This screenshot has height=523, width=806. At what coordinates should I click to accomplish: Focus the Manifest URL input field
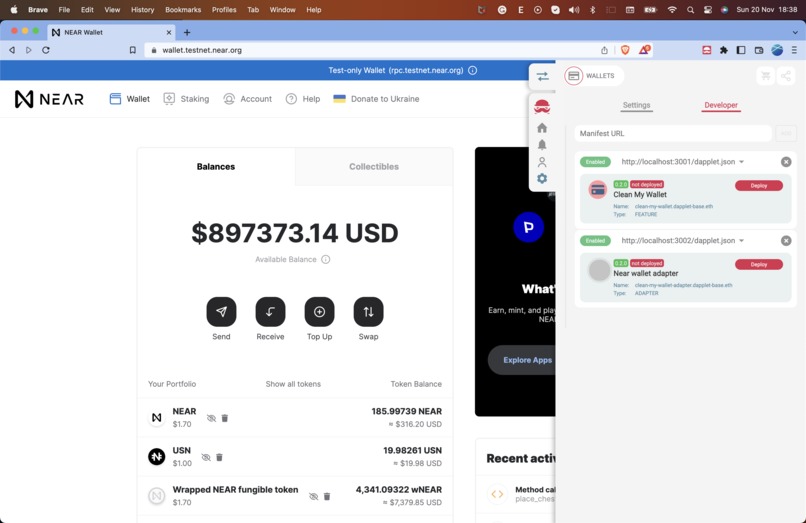[x=672, y=133]
